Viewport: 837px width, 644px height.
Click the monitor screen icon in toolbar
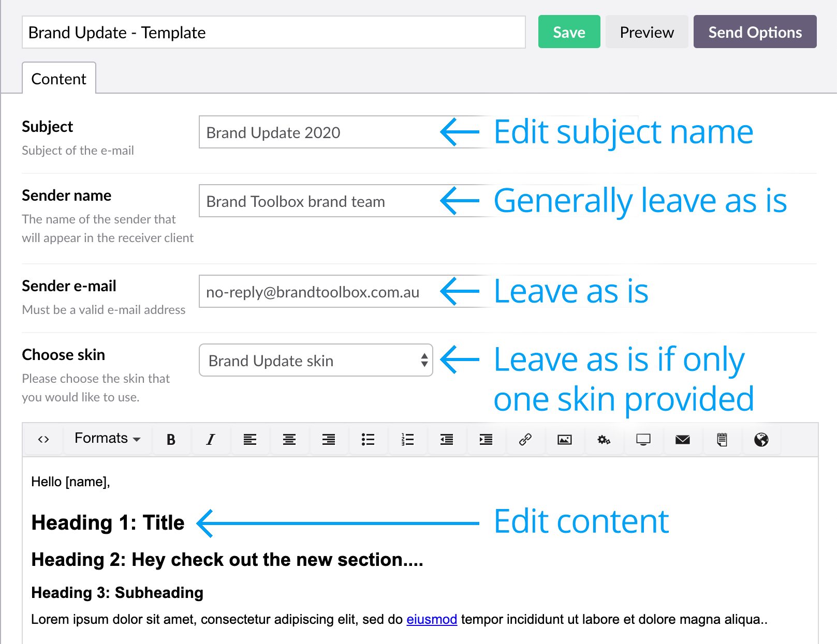pos(643,440)
